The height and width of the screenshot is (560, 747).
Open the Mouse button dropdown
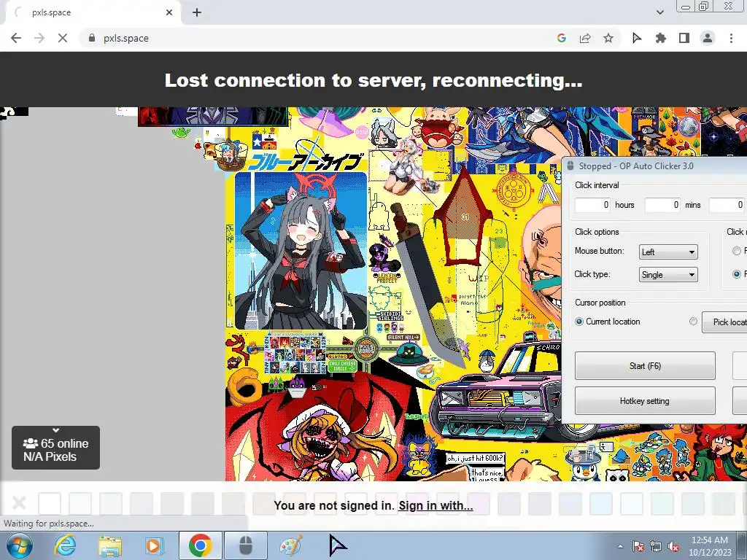click(668, 252)
